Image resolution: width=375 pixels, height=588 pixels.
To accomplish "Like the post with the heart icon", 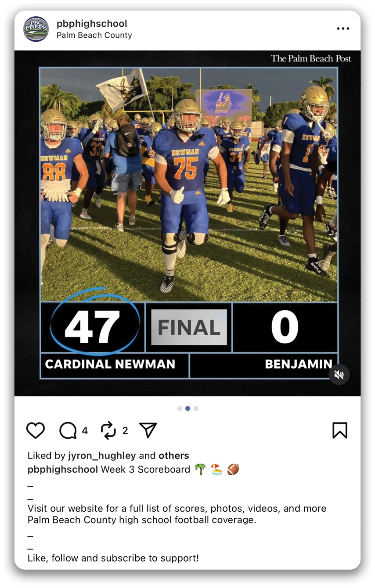I will (x=36, y=430).
